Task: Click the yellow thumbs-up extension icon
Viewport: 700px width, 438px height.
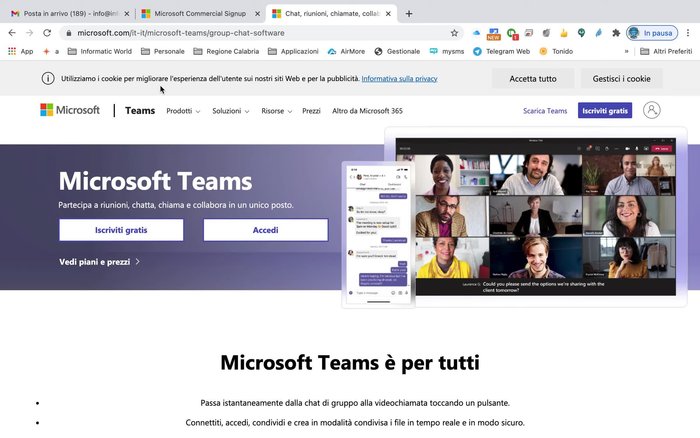Action: (x=564, y=33)
